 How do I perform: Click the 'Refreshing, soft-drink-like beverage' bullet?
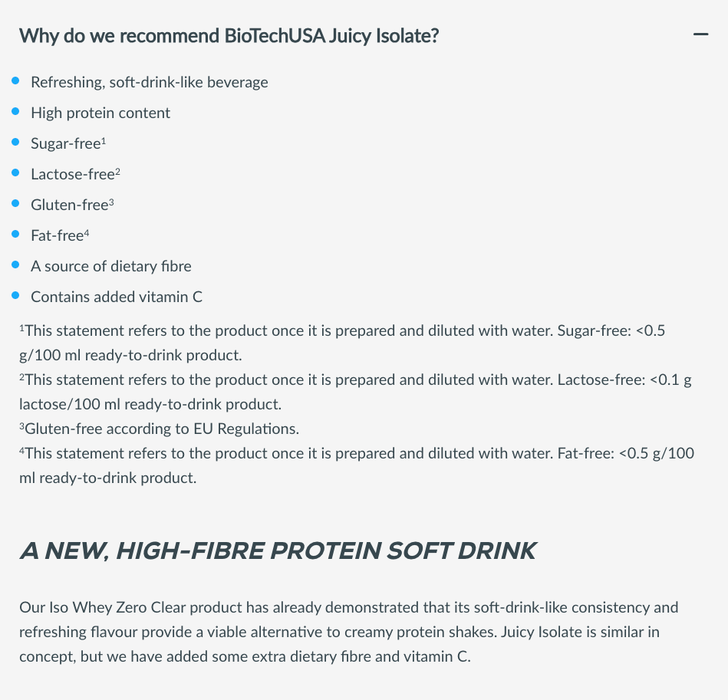[149, 82]
